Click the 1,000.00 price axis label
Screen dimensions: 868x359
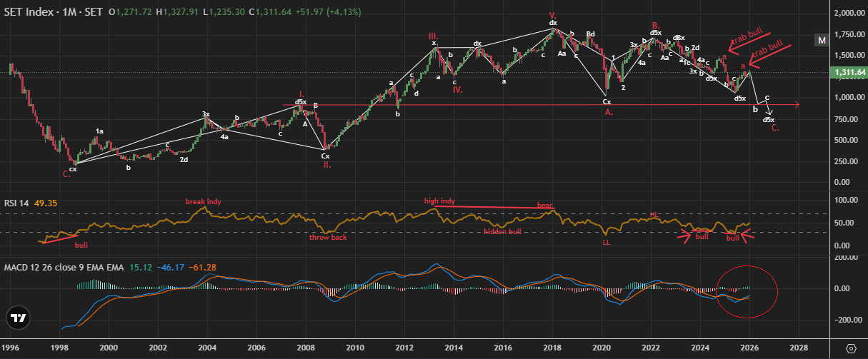pyautogui.click(x=849, y=98)
